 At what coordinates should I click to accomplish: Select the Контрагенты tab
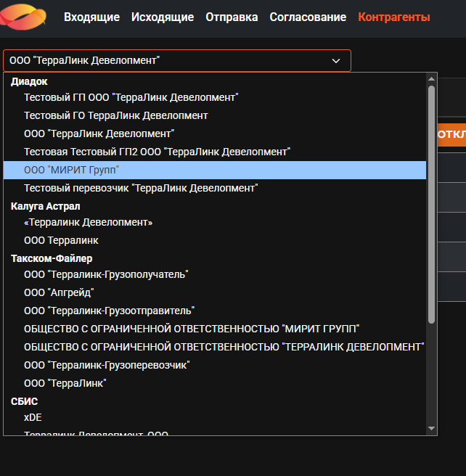[394, 17]
